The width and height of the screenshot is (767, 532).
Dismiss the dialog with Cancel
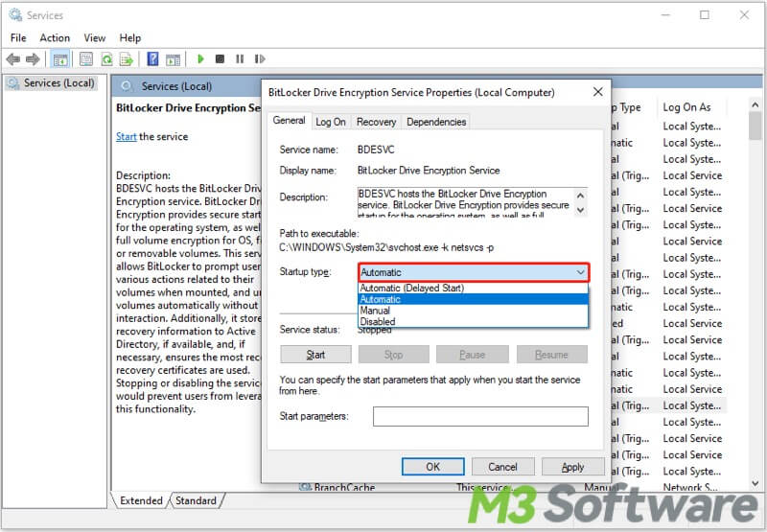pos(502,467)
